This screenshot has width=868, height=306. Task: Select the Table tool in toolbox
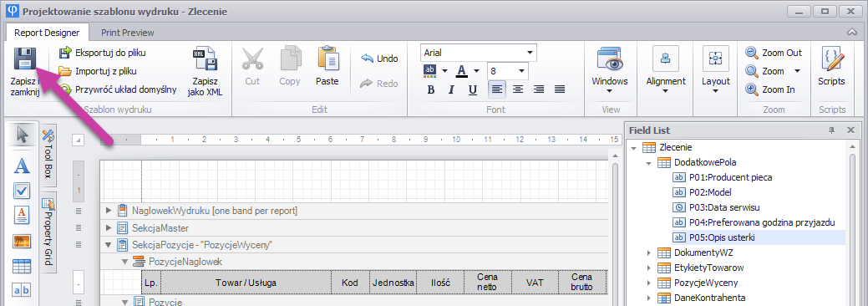click(x=22, y=266)
